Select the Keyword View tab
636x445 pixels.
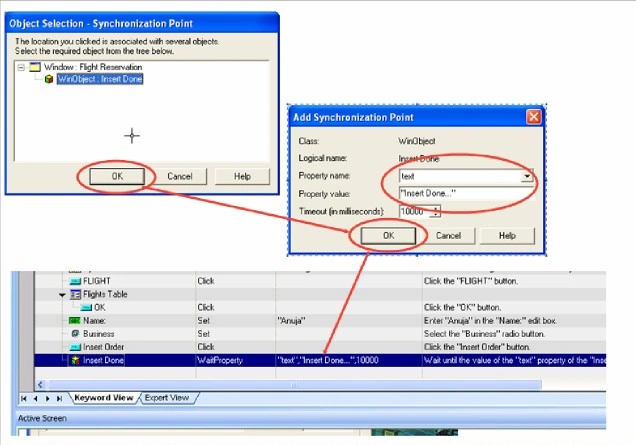(x=104, y=398)
